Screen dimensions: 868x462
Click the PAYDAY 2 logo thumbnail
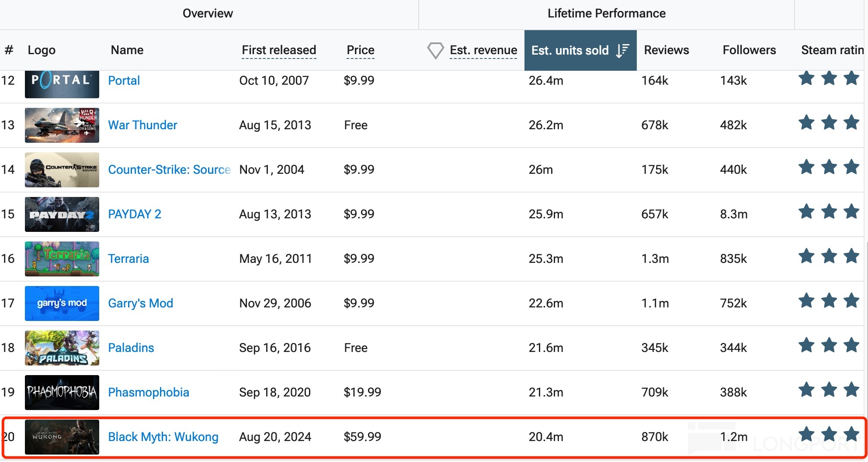(62, 214)
